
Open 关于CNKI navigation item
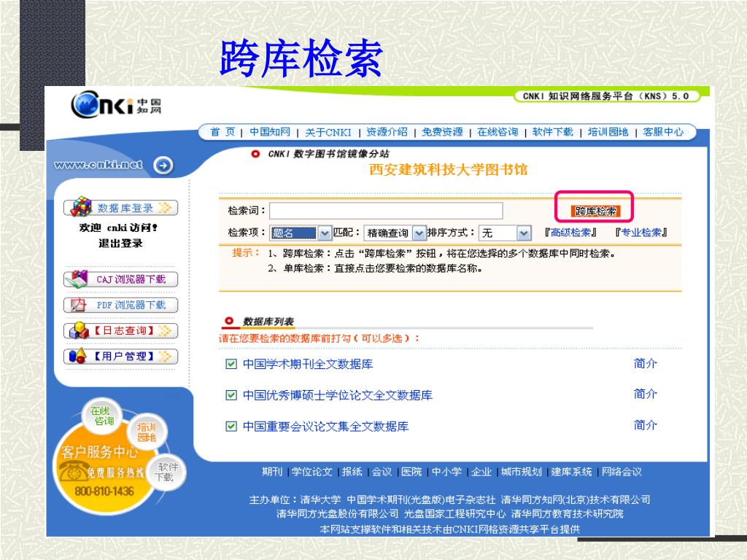pyautogui.click(x=328, y=132)
